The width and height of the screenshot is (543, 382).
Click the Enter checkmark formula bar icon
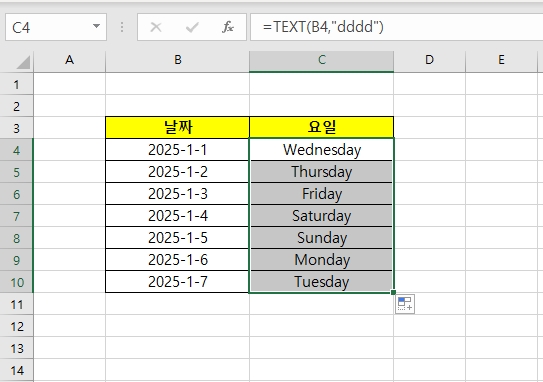[x=192, y=27]
